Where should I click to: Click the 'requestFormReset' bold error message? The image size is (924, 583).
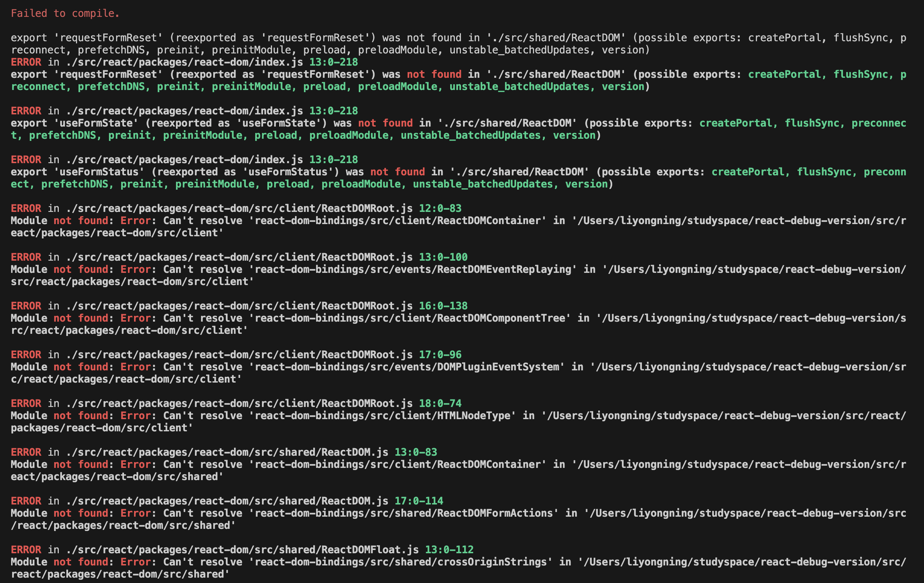click(x=109, y=75)
